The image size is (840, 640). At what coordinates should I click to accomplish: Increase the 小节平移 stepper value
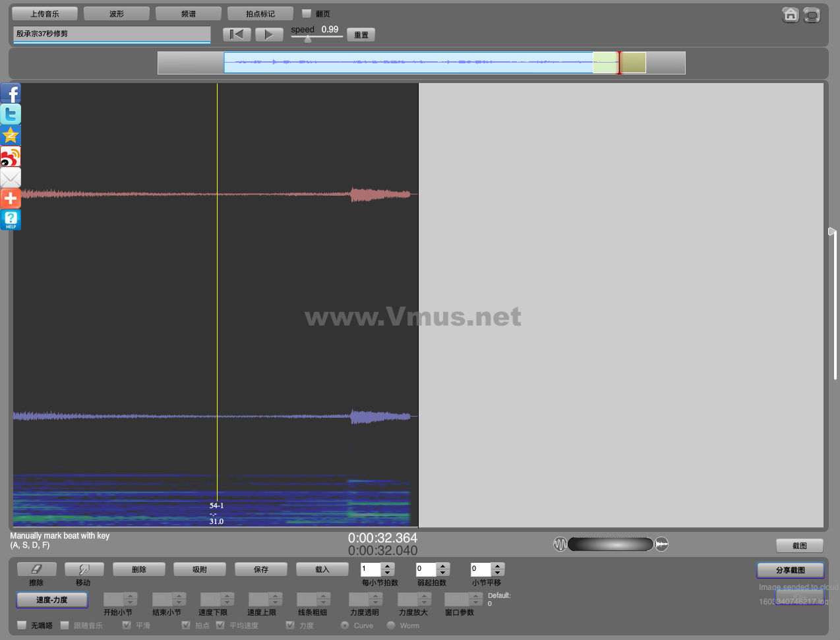[x=498, y=566]
